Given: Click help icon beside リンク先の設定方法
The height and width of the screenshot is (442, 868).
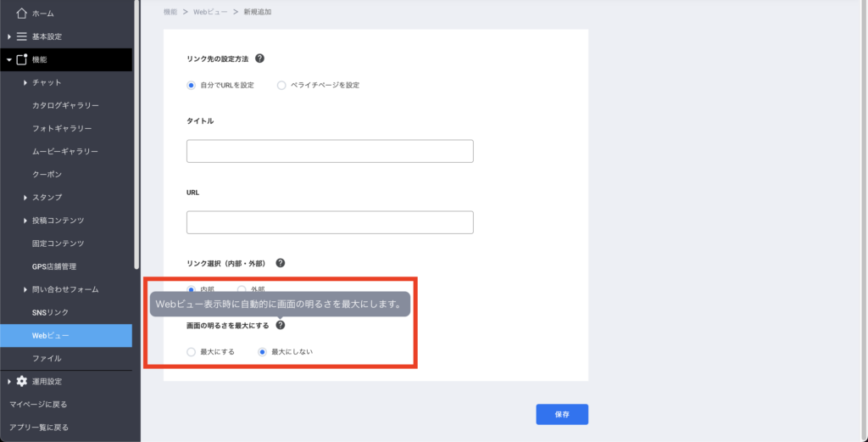Looking at the screenshot, I should (259, 59).
